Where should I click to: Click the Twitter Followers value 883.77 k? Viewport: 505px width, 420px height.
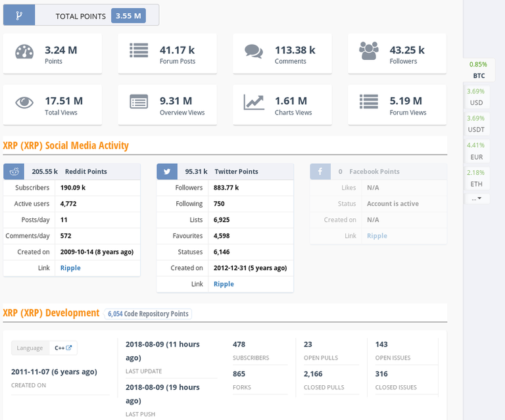point(226,187)
